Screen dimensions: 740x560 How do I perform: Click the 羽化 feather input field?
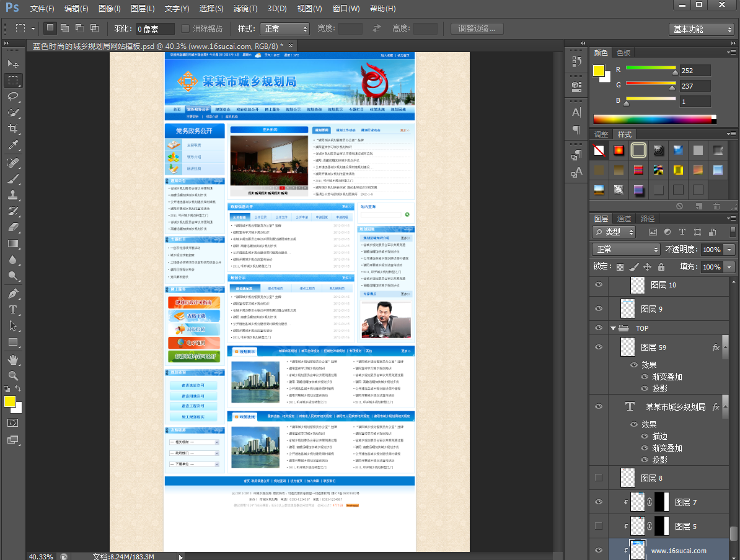pyautogui.click(x=155, y=29)
